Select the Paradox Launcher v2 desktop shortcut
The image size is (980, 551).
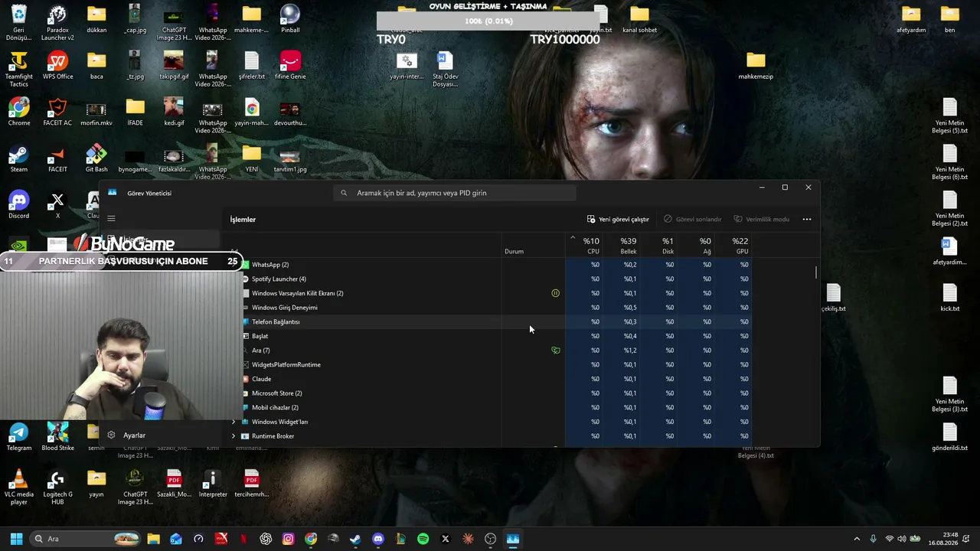[57, 22]
